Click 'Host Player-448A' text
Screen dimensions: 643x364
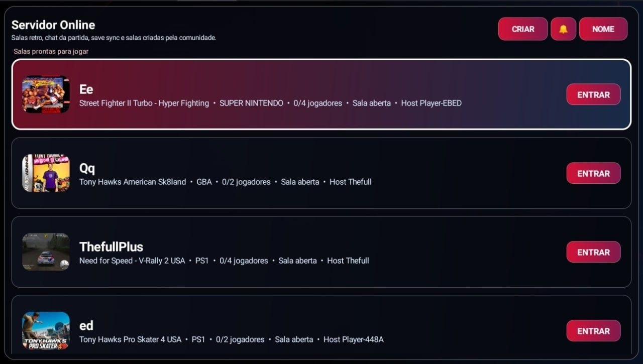pyautogui.click(x=353, y=339)
